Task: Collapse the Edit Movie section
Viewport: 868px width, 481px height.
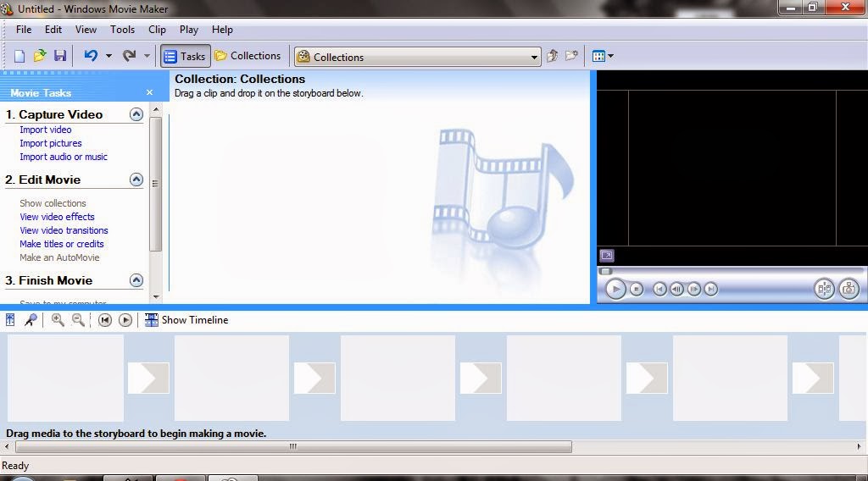Action: pyautogui.click(x=136, y=180)
